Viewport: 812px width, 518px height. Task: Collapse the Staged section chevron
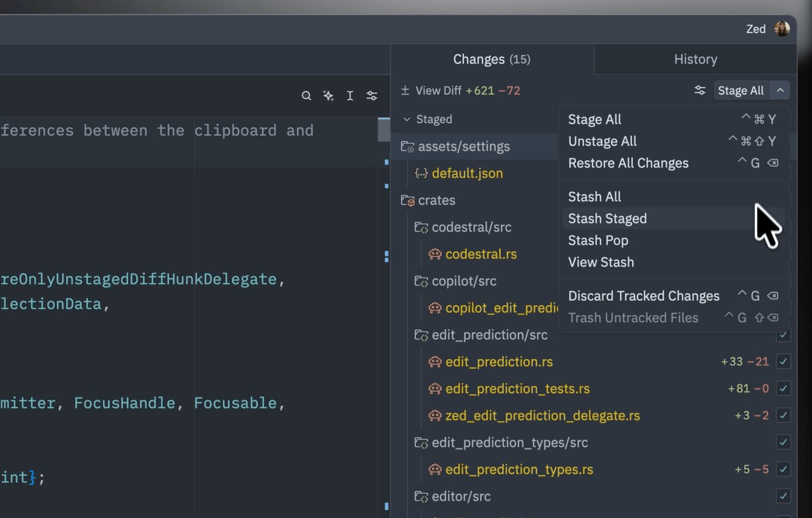pyautogui.click(x=407, y=119)
